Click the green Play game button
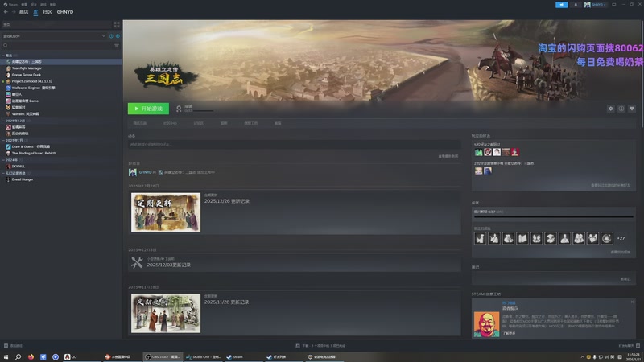This screenshot has height=362, width=644. 148,109
